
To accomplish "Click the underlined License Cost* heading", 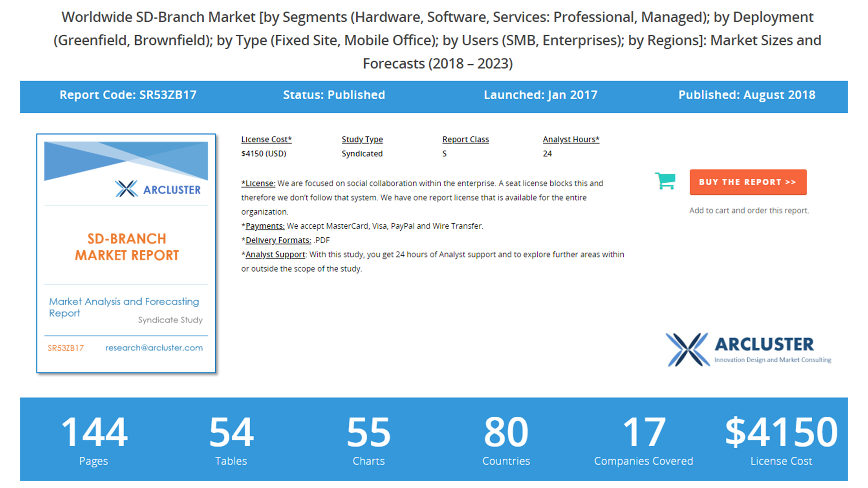I will pos(266,139).
